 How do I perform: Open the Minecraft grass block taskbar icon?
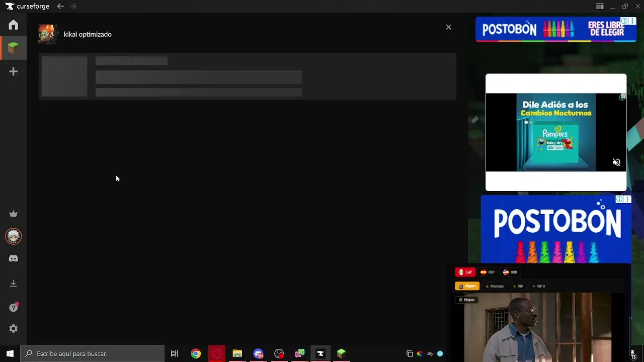coord(342,353)
